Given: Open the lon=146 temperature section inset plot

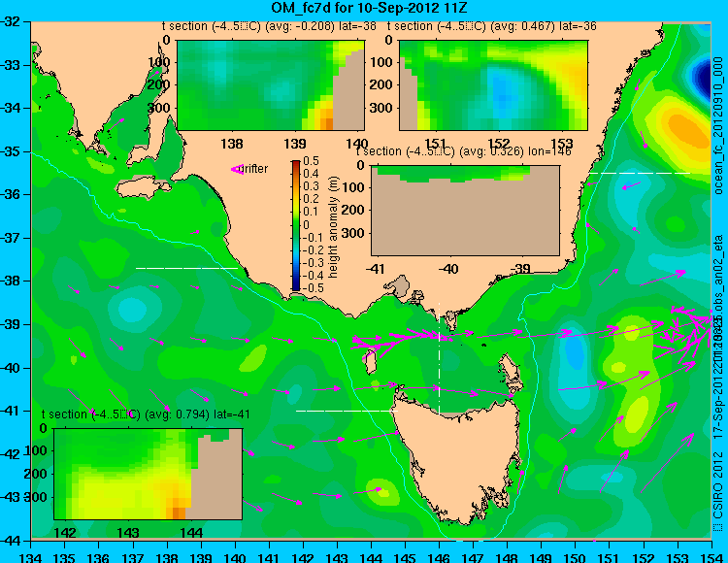Looking at the screenshot, I should coord(465,211).
